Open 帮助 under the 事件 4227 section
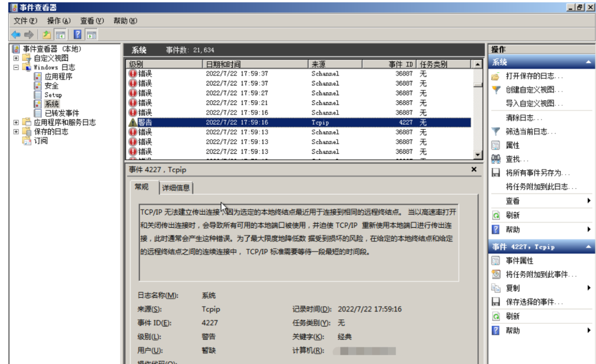This screenshot has height=364, width=596. [x=512, y=330]
